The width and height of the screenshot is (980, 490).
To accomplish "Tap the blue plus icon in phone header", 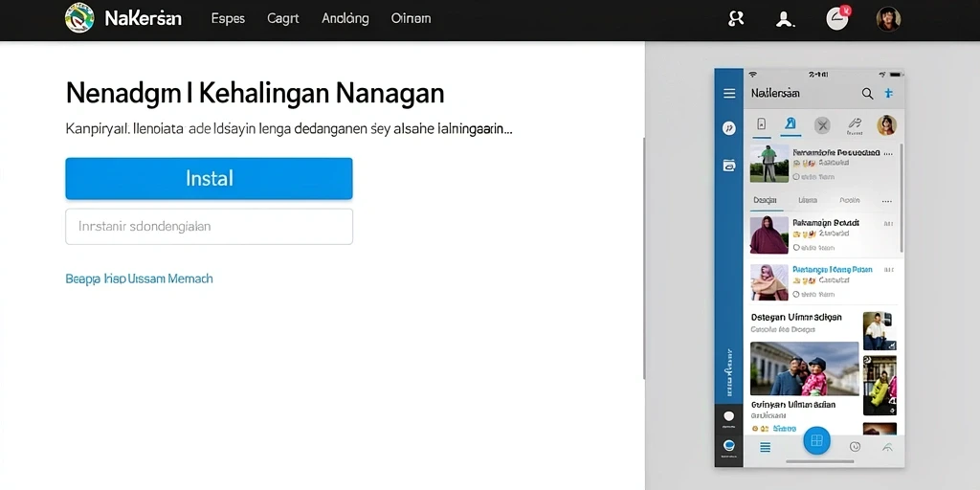I will click(888, 94).
